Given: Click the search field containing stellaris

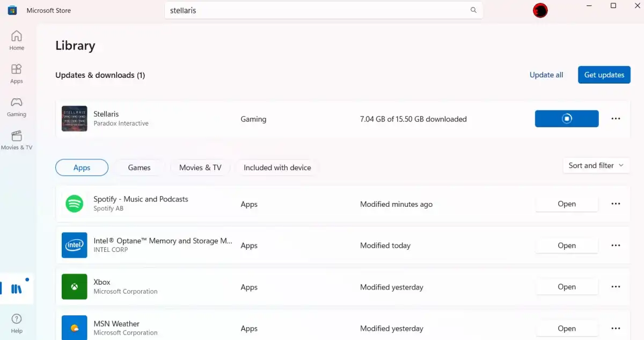Looking at the screenshot, I should pos(324,10).
